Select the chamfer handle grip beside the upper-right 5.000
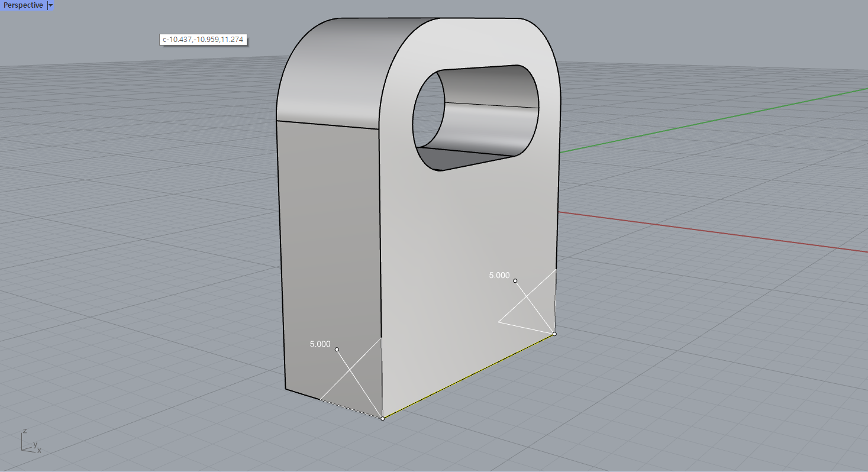Image resolution: width=868 pixels, height=472 pixels. click(515, 280)
